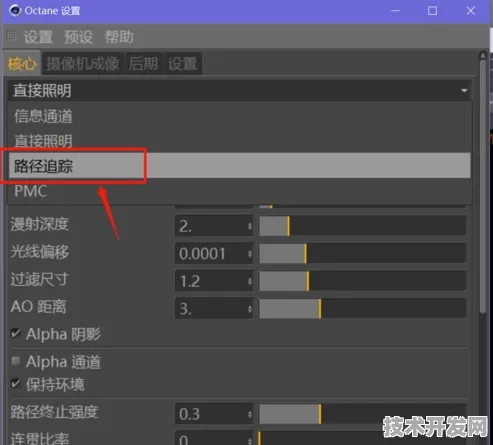This screenshot has height=445, width=493.
Task: Click the grip handle icon beside 设置 menu
Action: click(x=11, y=35)
